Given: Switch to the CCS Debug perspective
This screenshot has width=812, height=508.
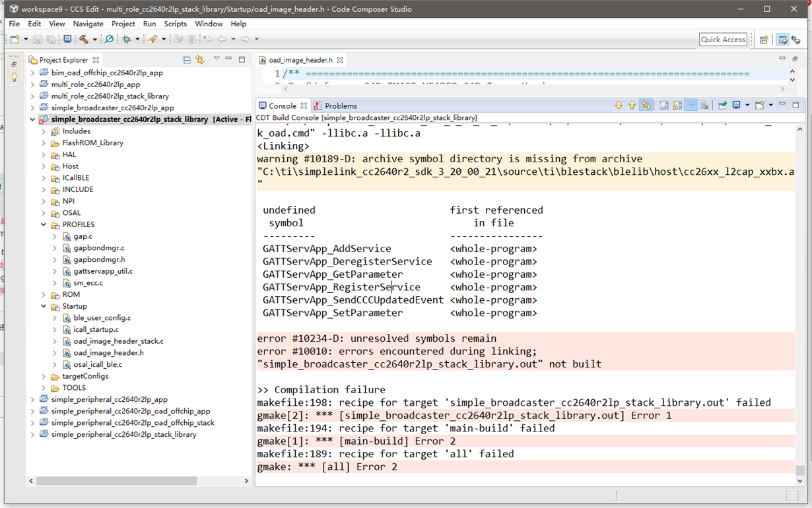Looking at the screenshot, I should click(795, 40).
